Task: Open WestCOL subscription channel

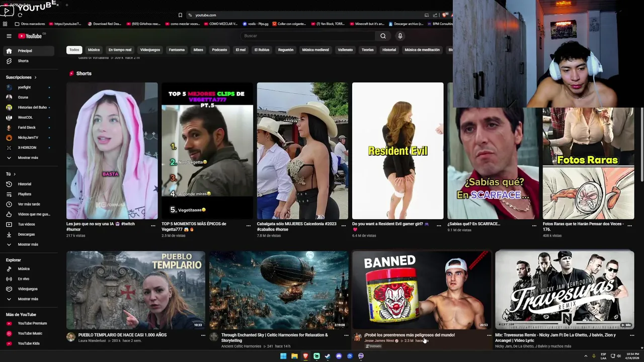Action: point(28,118)
